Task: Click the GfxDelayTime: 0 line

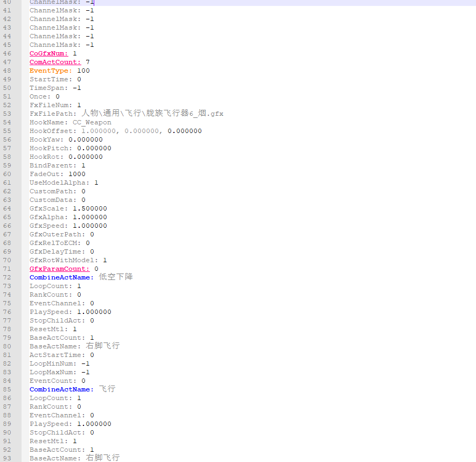Action: point(62,251)
